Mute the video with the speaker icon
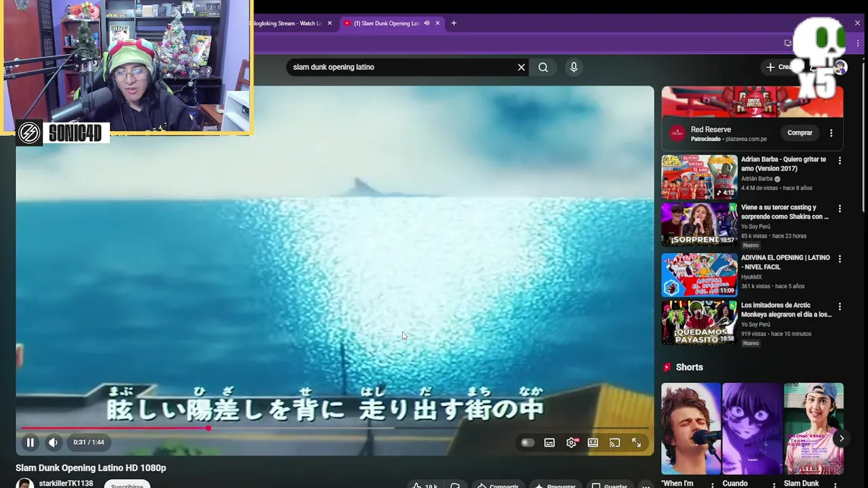This screenshot has width=868, height=488. [x=54, y=443]
